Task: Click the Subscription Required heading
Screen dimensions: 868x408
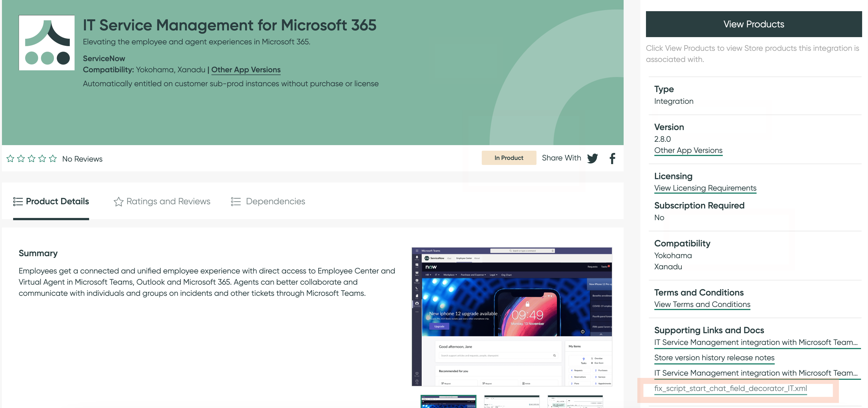Action: pos(699,205)
